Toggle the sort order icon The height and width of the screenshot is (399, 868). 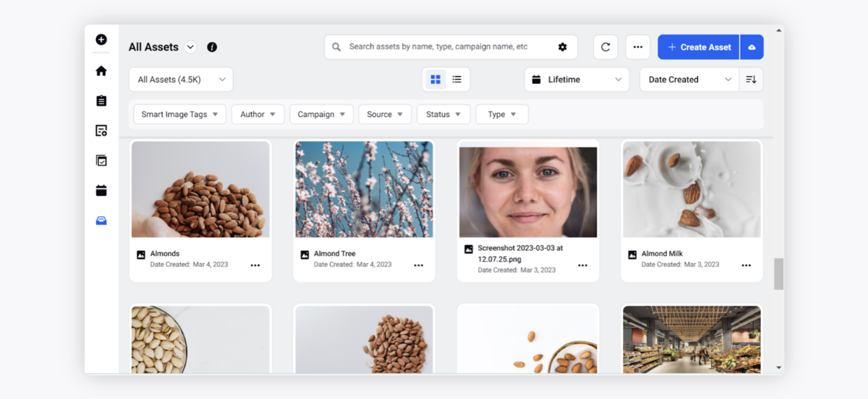point(751,79)
